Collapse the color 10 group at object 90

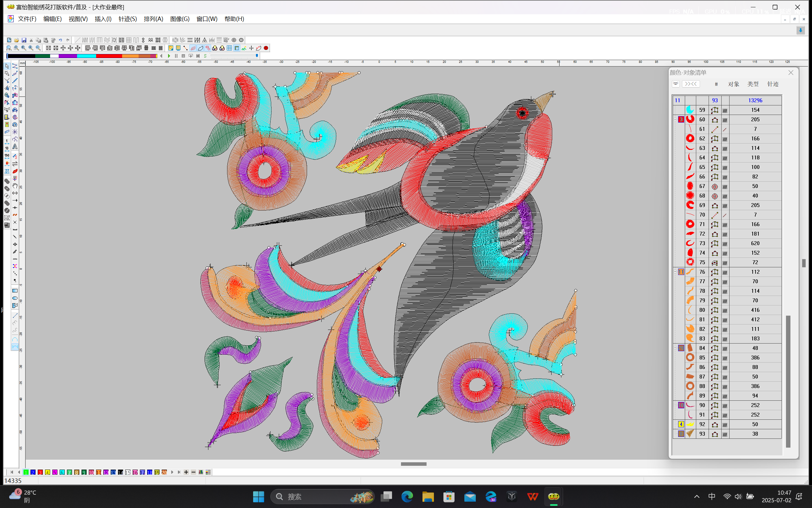point(675,405)
